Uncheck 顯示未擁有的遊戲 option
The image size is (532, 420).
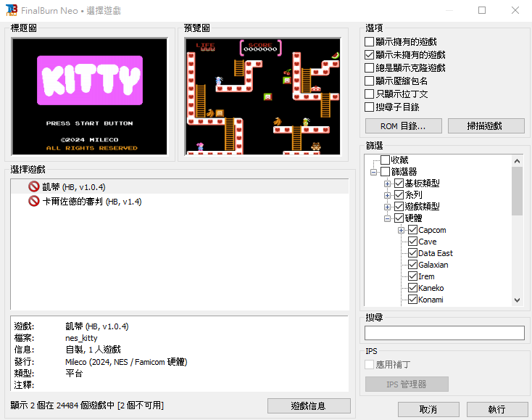coord(369,54)
